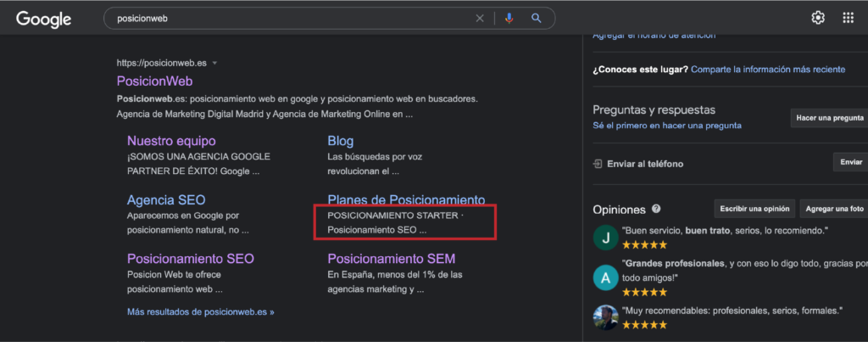Click Sé el primero en hacer una pregunta
The image size is (868, 342).
click(667, 126)
